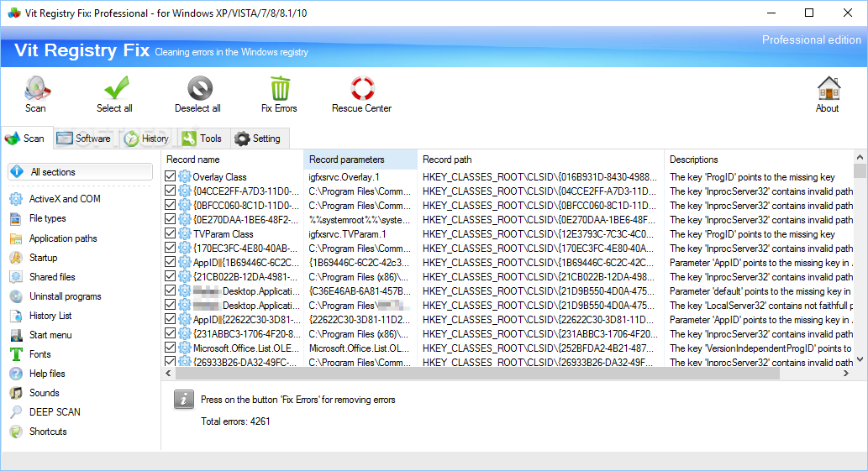
Task: Sort by Record name column header
Action: coord(233,160)
